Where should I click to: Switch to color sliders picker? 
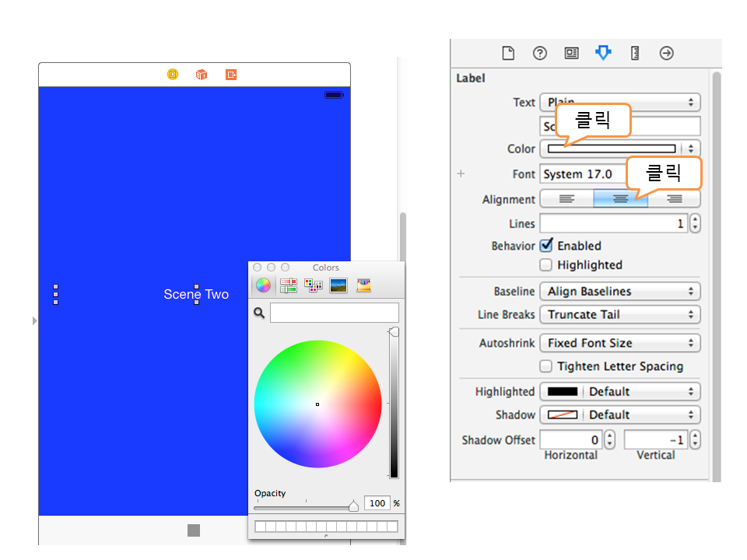pos(289,285)
